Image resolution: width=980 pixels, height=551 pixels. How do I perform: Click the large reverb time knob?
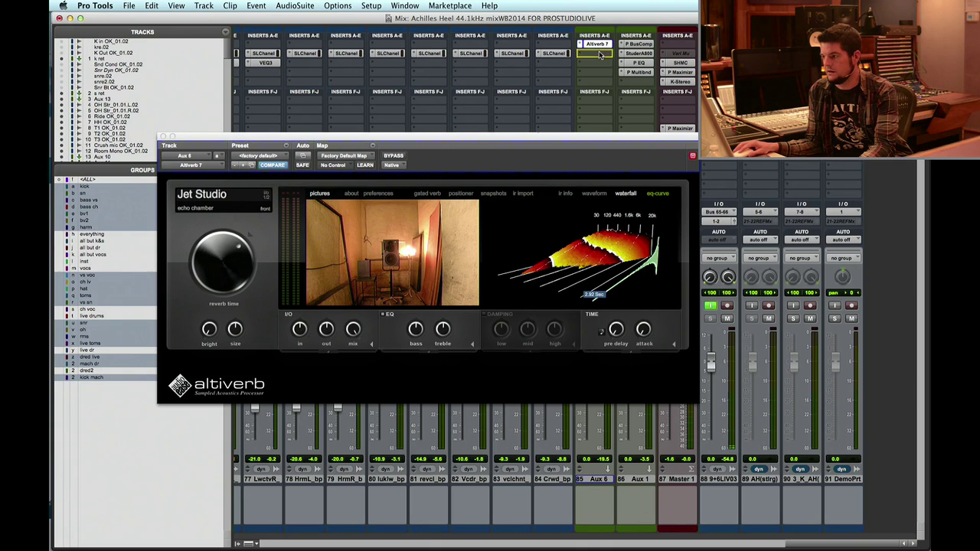coord(223,262)
